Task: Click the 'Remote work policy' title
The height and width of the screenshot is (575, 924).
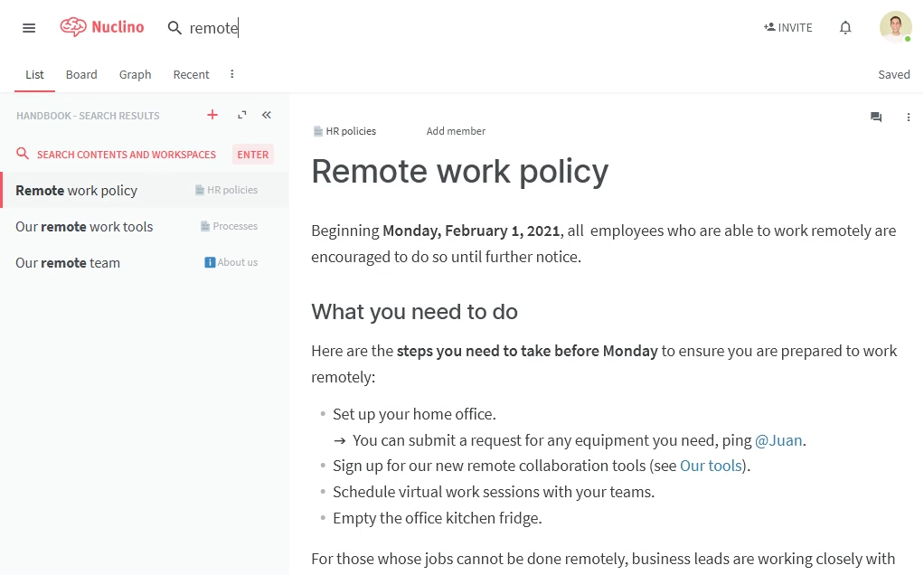Action: [459, 172]
